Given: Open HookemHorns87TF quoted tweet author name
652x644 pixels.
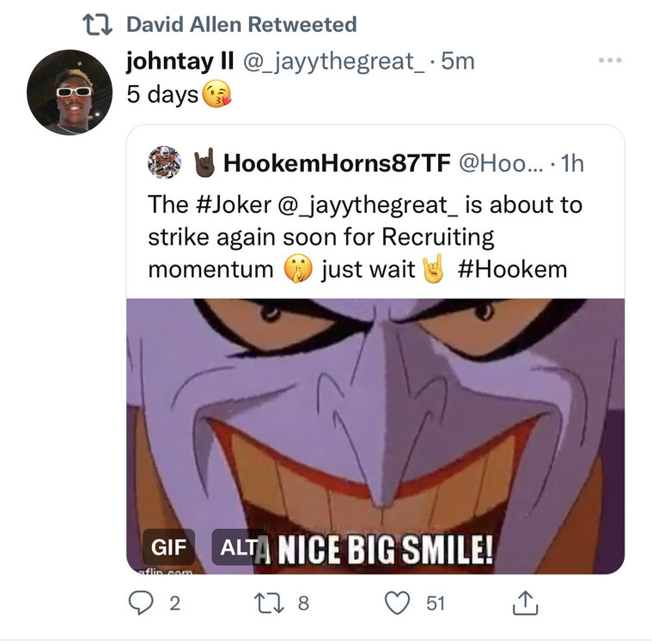Looking at the screenshot, I should point(335,161).
